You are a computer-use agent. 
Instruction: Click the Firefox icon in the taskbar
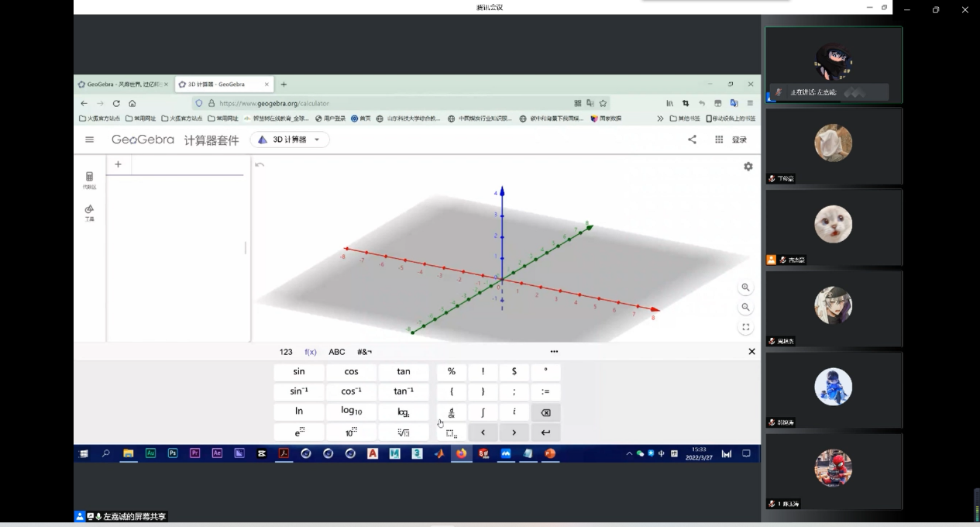click(462, 454)
